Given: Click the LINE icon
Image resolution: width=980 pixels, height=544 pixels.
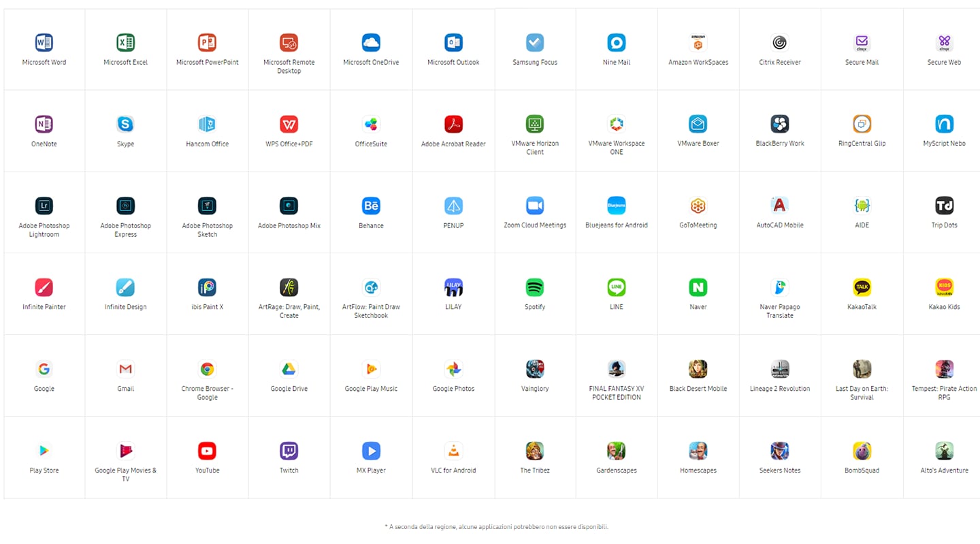Looking at the screenshot, I should point(617,287).
